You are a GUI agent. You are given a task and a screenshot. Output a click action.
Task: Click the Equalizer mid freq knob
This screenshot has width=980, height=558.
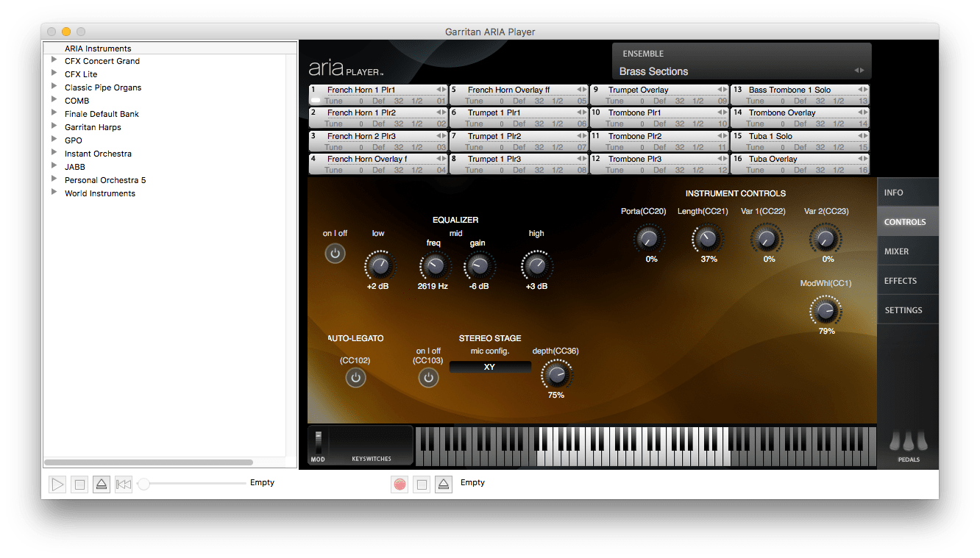434,265
